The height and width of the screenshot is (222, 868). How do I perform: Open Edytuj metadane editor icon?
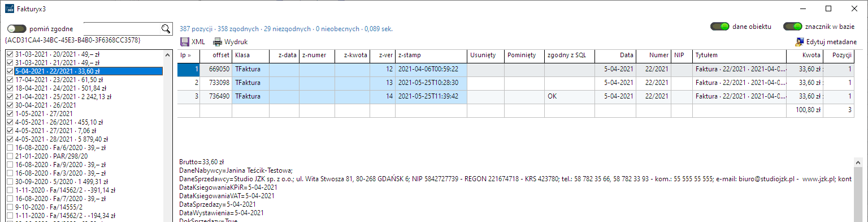800,41
